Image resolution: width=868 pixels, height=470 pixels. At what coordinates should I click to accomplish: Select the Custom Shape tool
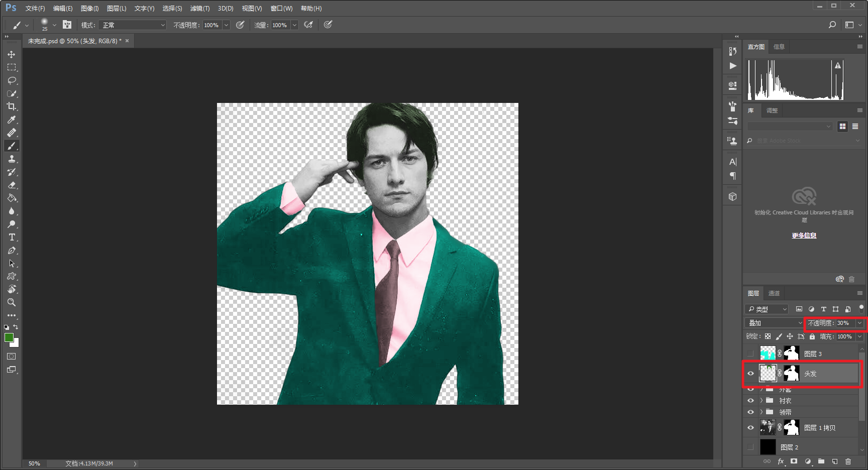[x=12, y=276]
